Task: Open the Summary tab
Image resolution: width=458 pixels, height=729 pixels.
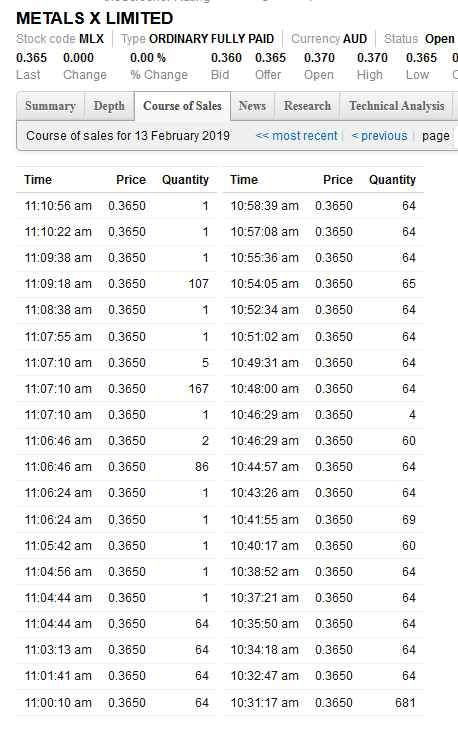Action: 50,106
